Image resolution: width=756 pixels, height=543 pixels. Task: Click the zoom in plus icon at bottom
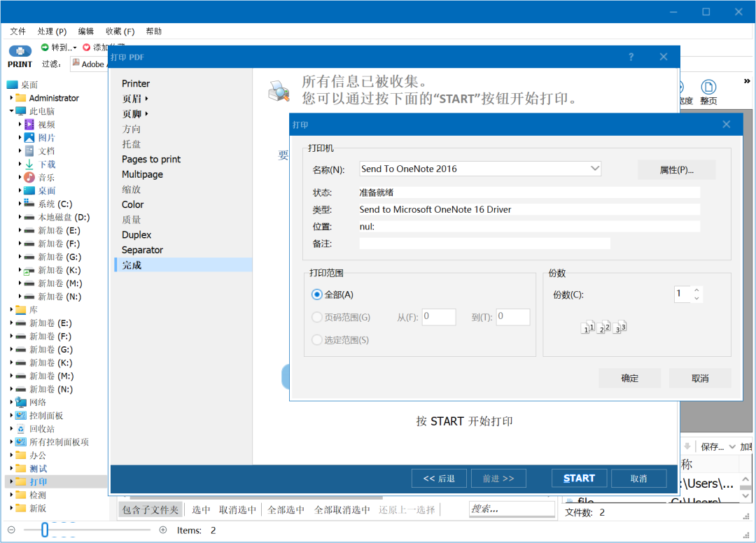(x=163, y=530)
